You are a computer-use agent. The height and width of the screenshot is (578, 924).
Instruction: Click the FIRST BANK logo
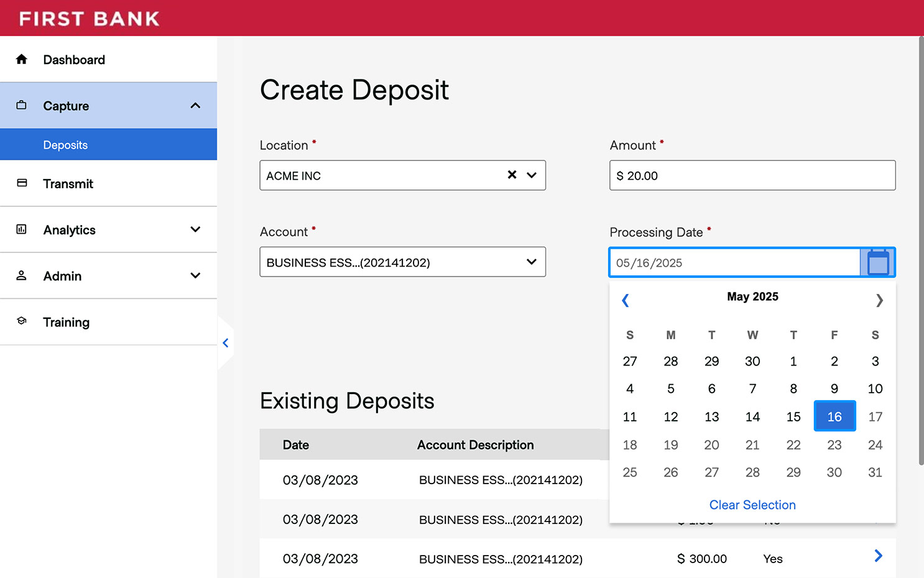[x=89, y=19]
